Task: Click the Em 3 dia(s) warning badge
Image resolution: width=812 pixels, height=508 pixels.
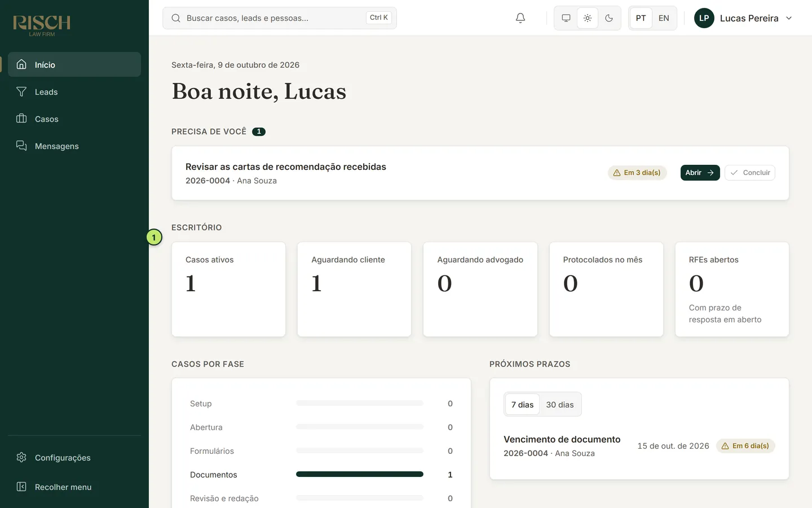Action: [637, 173]
